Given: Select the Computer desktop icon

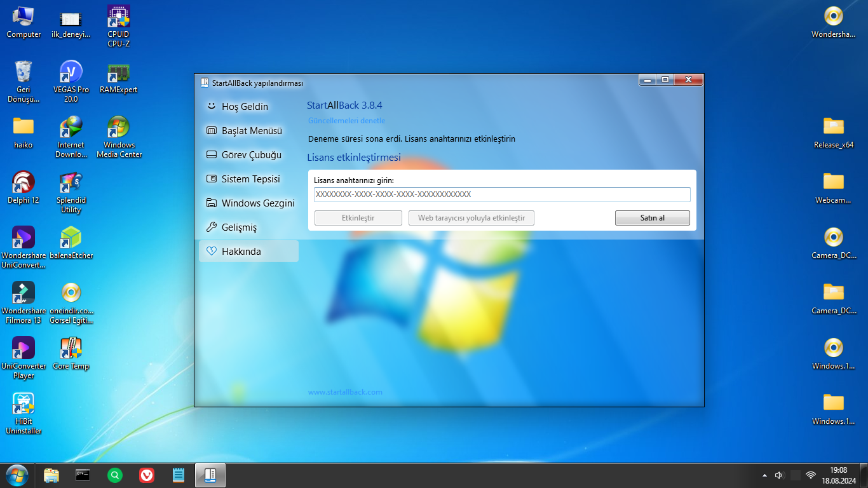Looking at the screenshot, I should 24,23.
